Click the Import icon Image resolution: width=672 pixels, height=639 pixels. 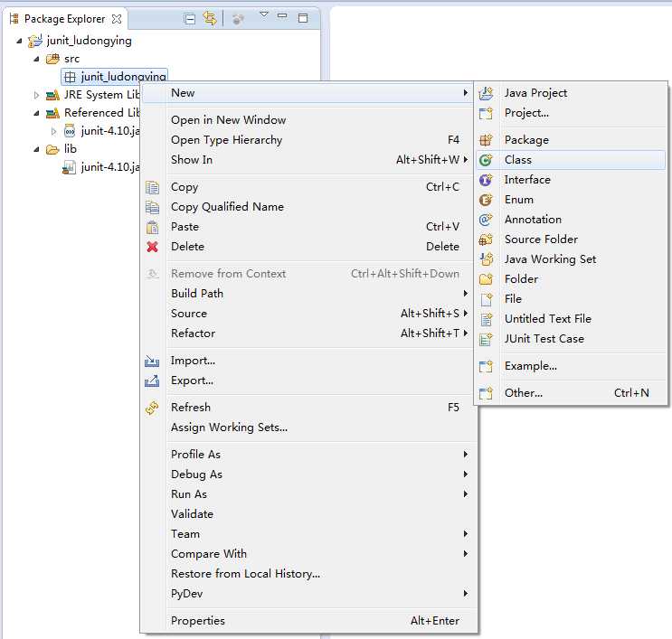click(152, 361)
